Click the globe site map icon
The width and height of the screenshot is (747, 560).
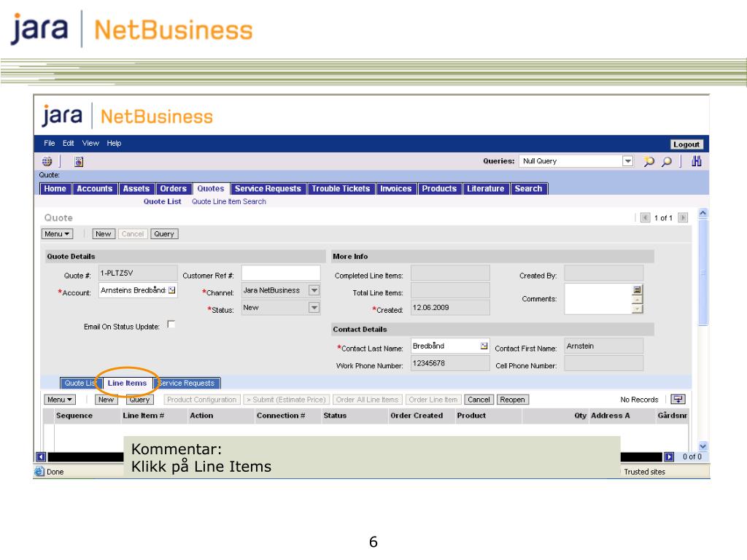click(47, 161)
